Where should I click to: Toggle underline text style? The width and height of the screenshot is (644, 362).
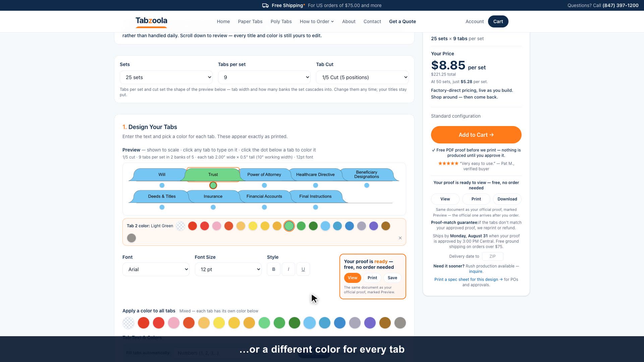tap(303, 269)
